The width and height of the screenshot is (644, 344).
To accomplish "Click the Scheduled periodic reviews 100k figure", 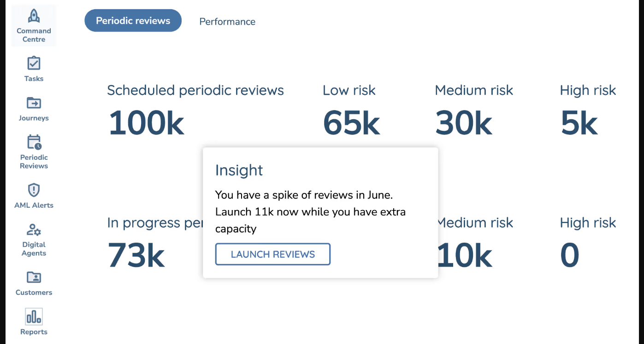I will [146, 123].
